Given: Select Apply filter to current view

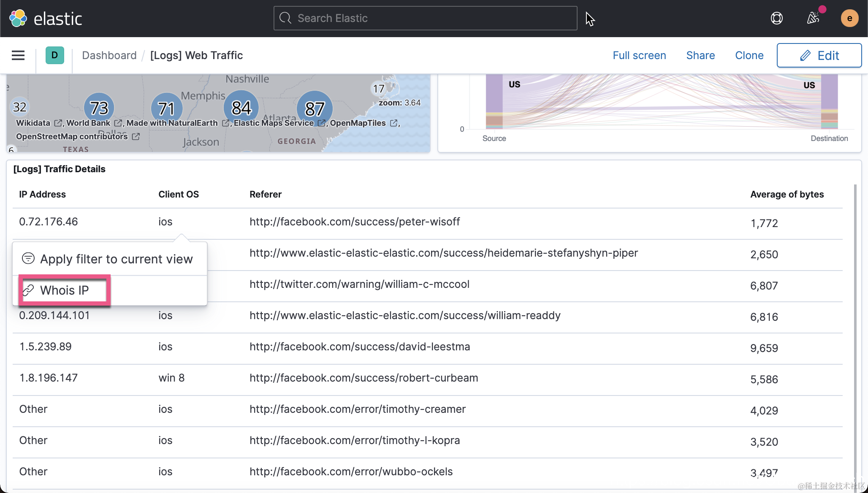Looking at the screenshot, I should 116,259.
